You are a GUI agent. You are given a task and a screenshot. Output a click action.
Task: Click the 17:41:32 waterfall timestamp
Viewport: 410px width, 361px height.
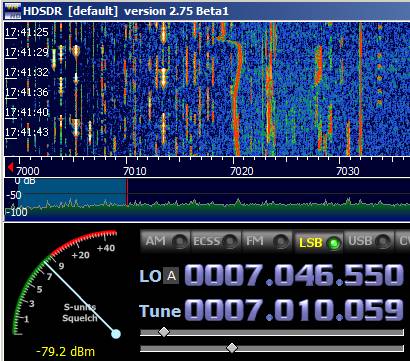[x=27, y=72]
